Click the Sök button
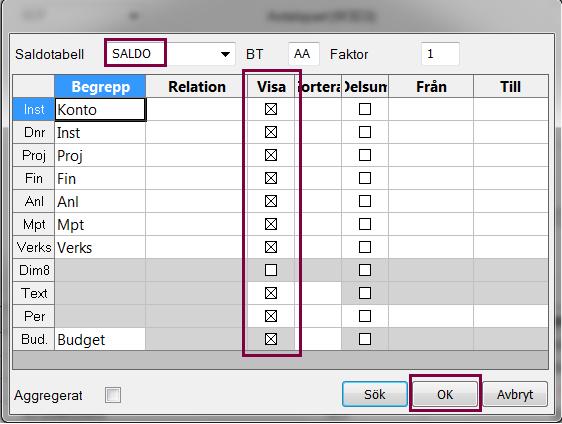562x424 pixels. click(x=375, y=394)
